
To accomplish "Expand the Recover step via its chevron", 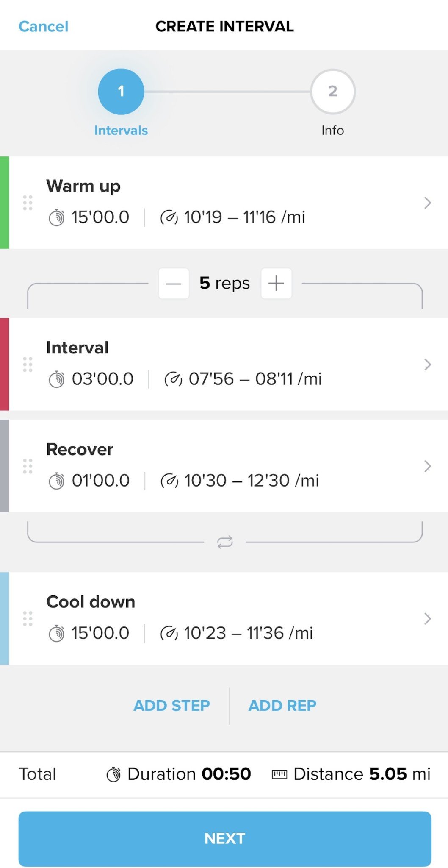I will [427, 466].
